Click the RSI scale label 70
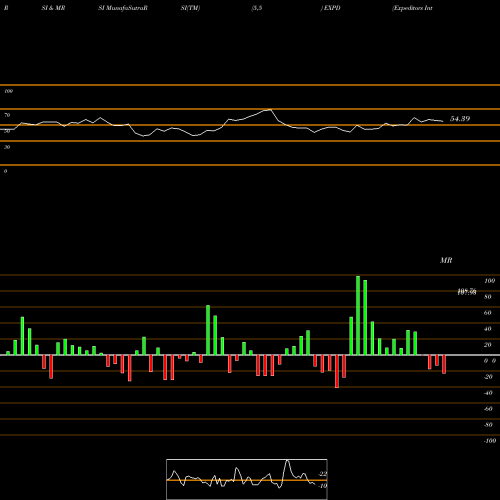This screenshot has height=500, width=500. point(7,115)
